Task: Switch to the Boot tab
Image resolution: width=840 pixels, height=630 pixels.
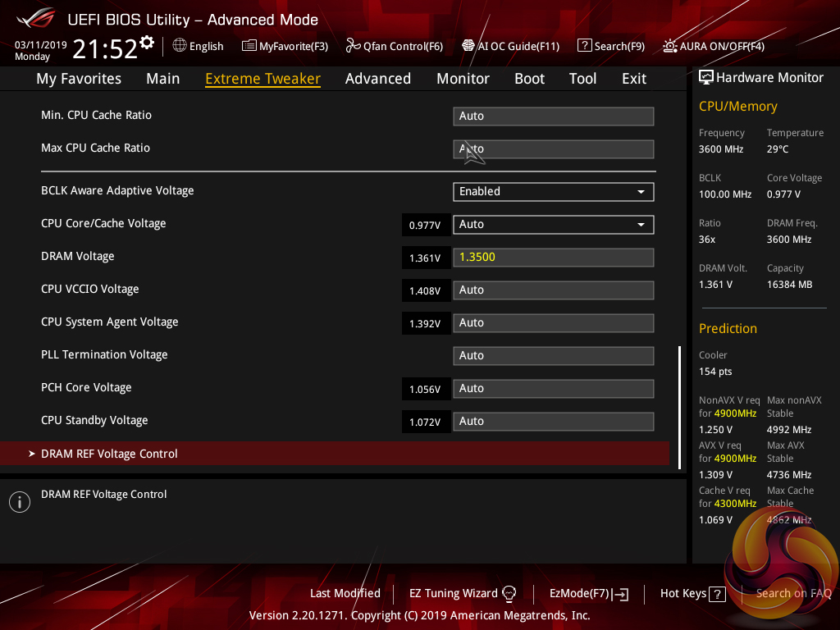Action: (x=529, y=79)
